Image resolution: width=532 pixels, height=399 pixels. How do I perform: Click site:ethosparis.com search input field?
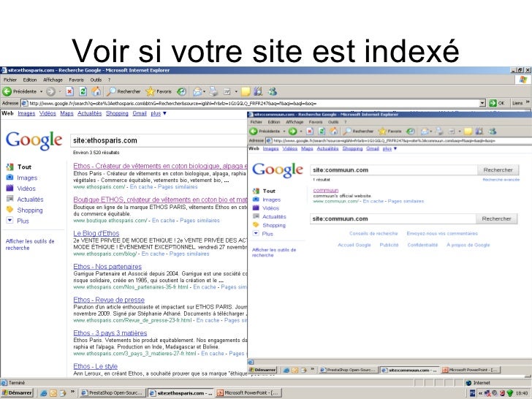[159, 140]
